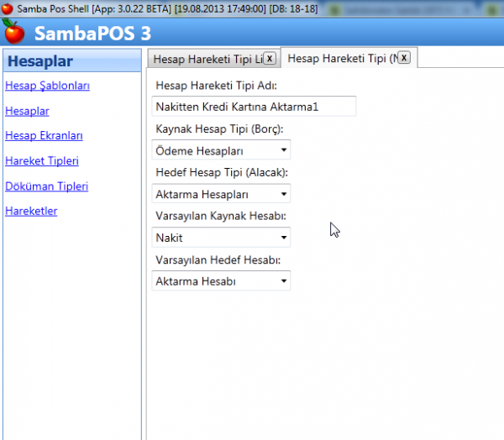Open Varsayılan Hedef Hesabı dropdown showing Aktarma Hesabı
The height and width of the screenshot is (440, 504).
coord(222,281)
